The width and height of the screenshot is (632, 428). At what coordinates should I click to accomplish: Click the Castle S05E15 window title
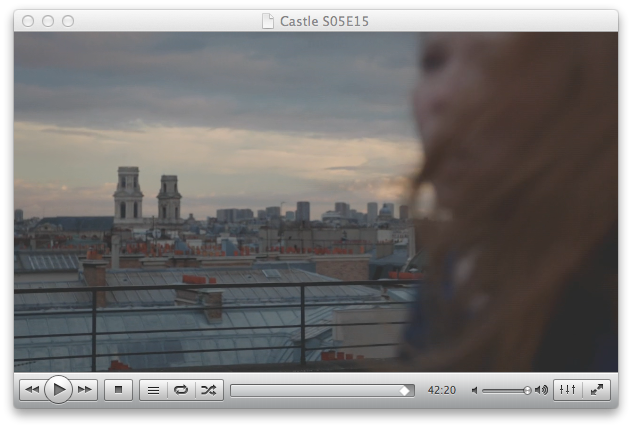[x=324, y=21]
